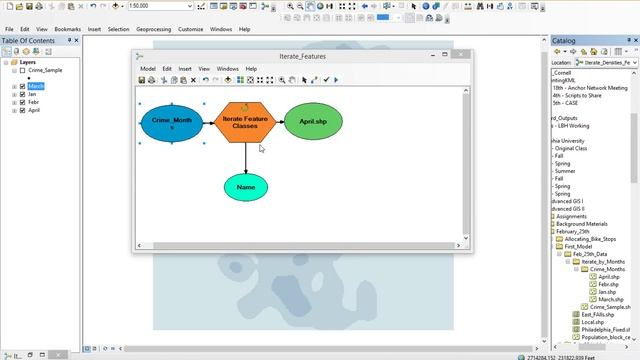640x360 pixels.
Task: Select Philadelphia_Fixed shapefile in Catalog
Action: point(606,330)
